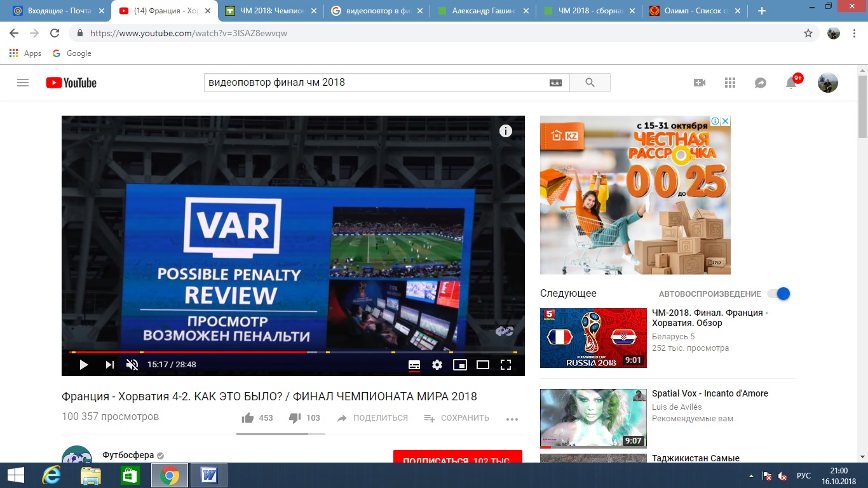The image size is (868, 488).
Task: Play the video
Action: [x=84, y=365]
